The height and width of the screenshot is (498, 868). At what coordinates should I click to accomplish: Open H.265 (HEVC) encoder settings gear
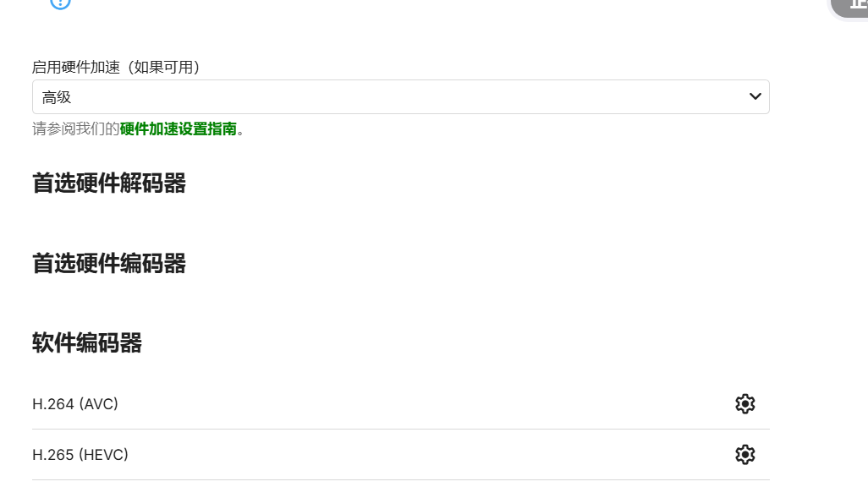point(744,455)
